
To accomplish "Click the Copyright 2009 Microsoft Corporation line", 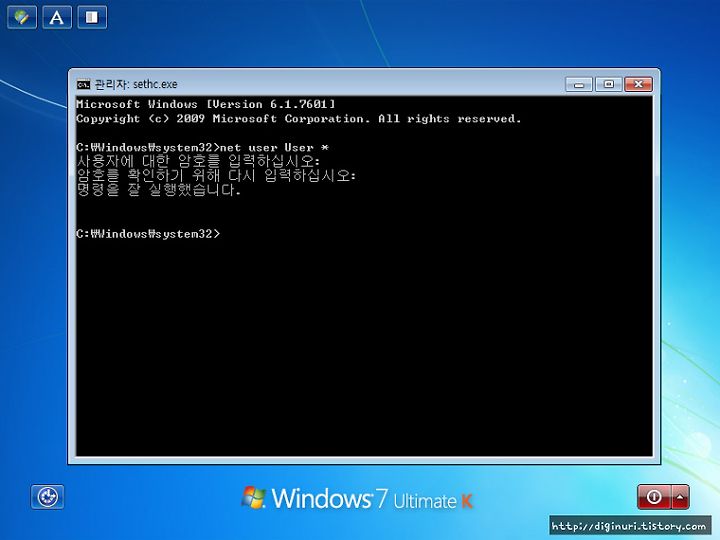I will pos(299,119).
